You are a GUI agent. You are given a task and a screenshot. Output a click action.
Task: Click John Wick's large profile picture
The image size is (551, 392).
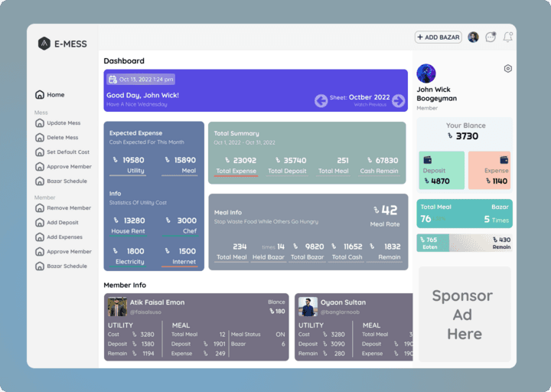426,73
